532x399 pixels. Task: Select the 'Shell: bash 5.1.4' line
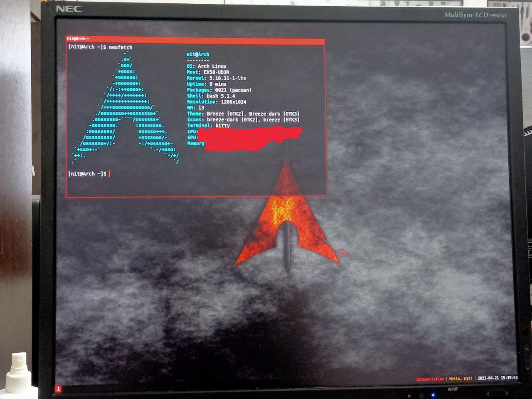(211, 96)
